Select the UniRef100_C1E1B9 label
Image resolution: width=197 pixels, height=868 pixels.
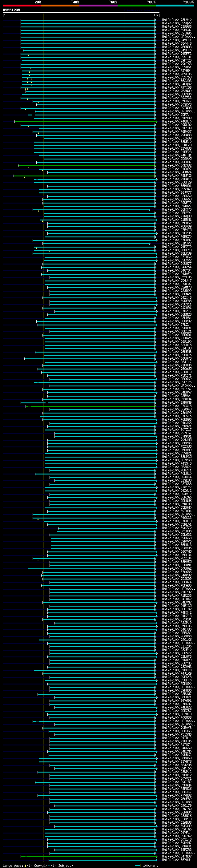click(x=177, y=128)
